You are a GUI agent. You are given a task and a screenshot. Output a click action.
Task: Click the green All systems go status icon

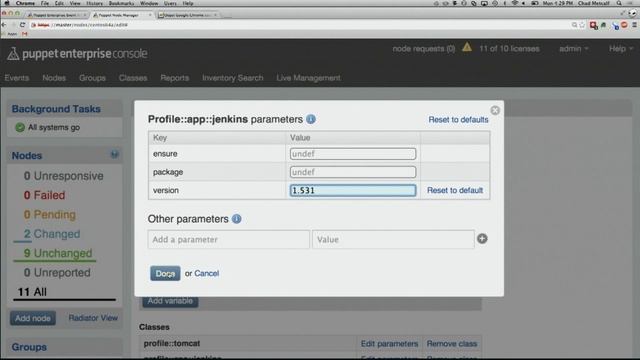click(20, 127)
